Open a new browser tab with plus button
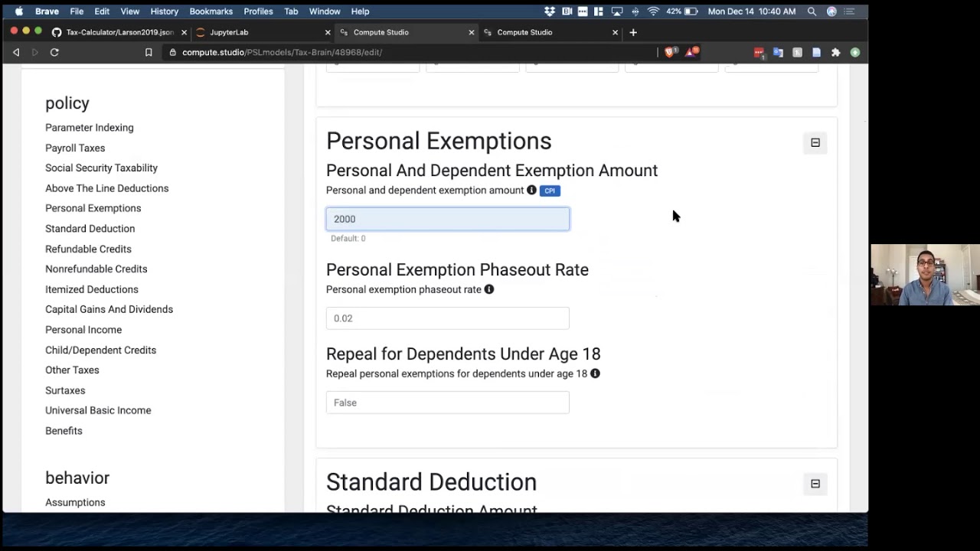This screenshot has height=551, width=980. 633,32
